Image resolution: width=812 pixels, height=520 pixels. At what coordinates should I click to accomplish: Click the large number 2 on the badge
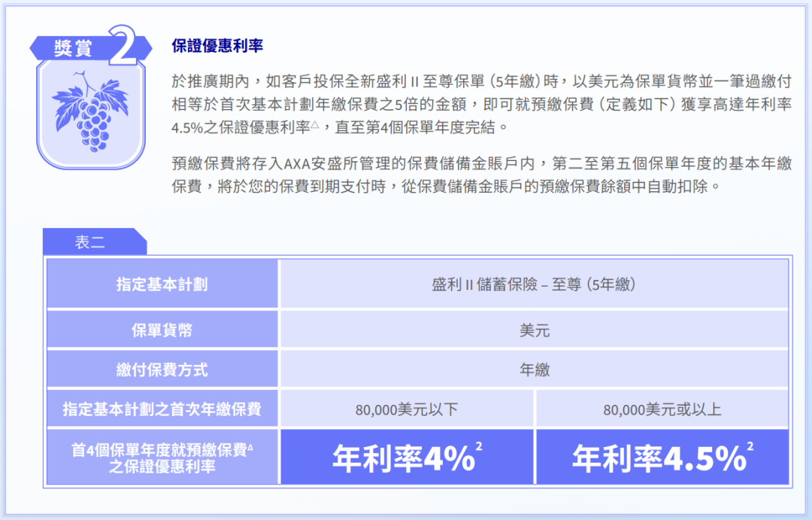click(x=124, y=46)
